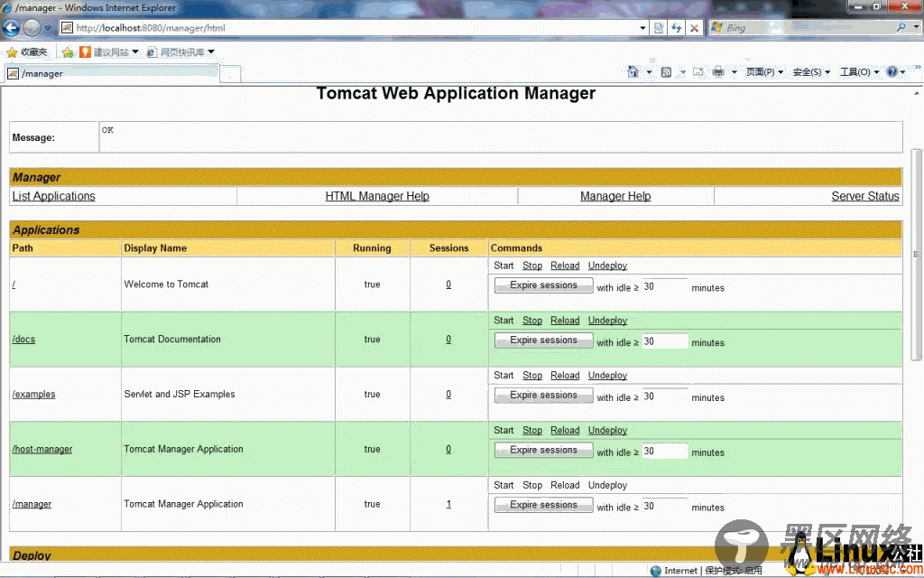Click the red Stop loading icon

tap(694, 28)
